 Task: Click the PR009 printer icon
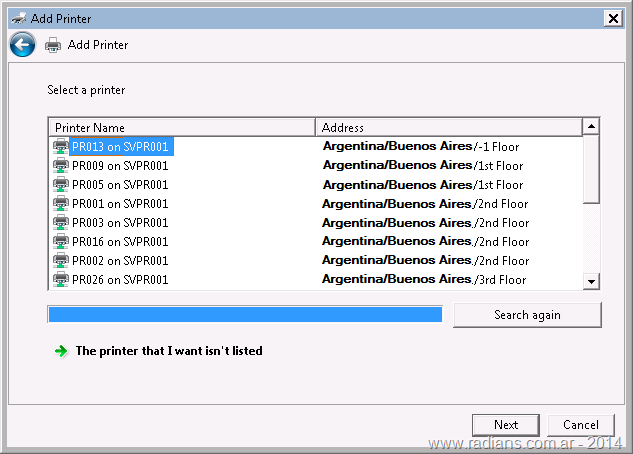click(x=61, y=166)
